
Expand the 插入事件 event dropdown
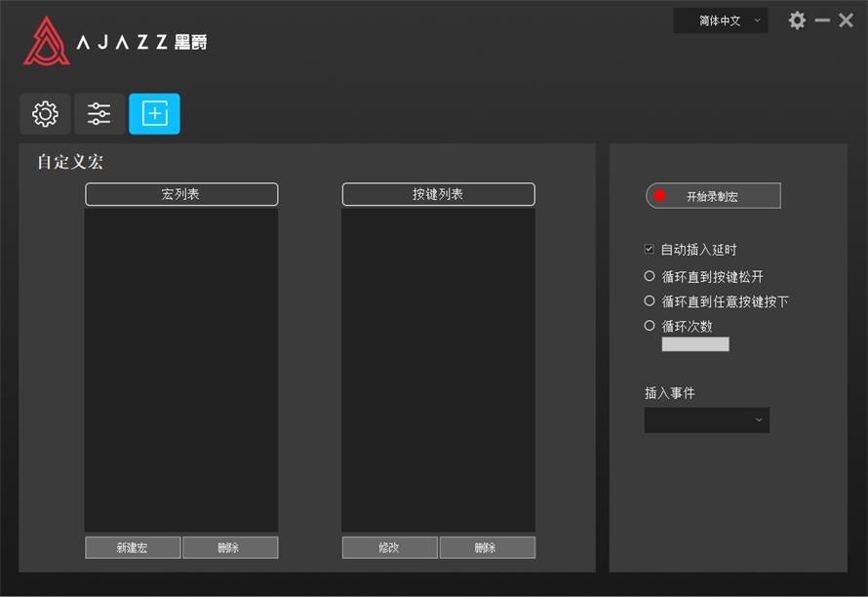(x=706, y=420)
